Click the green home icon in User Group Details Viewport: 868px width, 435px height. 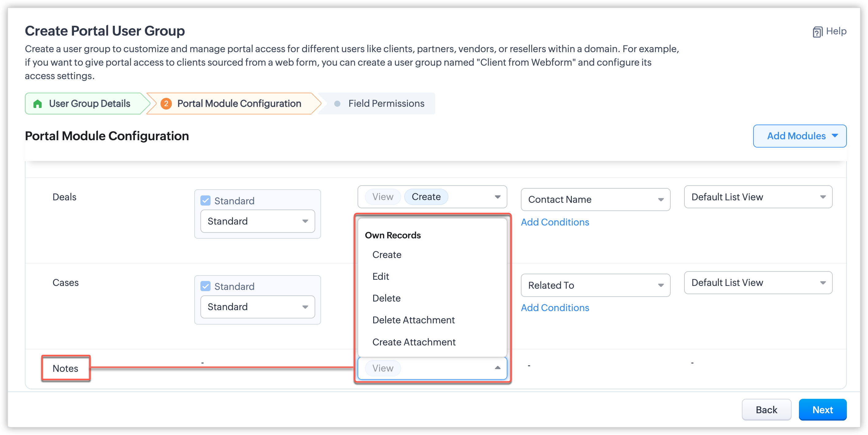click(38, 104)
